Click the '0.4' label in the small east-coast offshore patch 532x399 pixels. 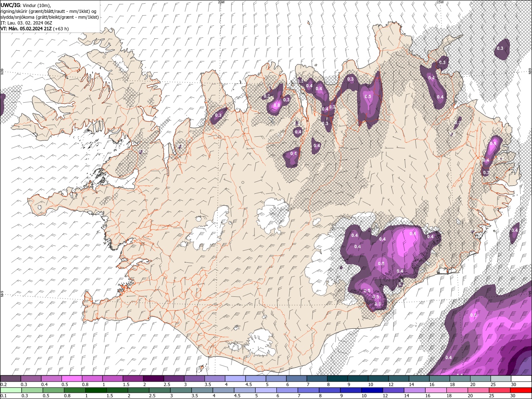click(515, 230)
